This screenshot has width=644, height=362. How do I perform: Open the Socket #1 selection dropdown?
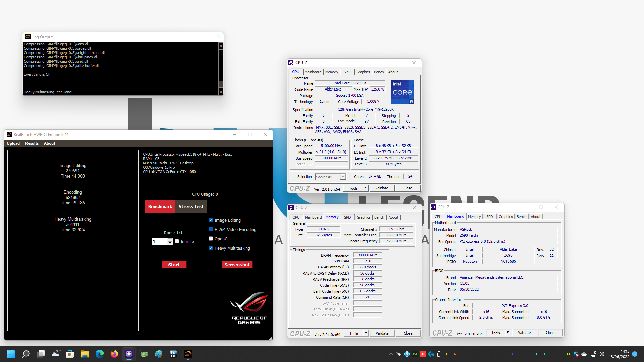point(330,177)
